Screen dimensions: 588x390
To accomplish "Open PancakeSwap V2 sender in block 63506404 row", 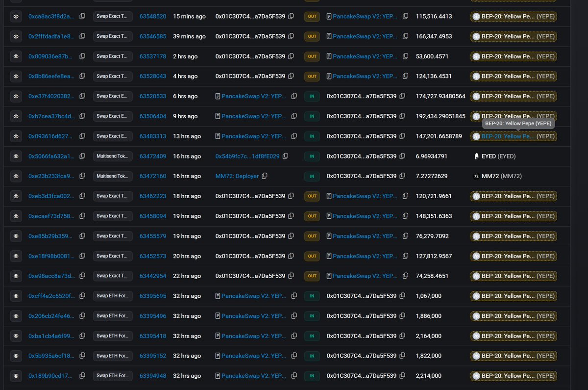I will 254,116.
